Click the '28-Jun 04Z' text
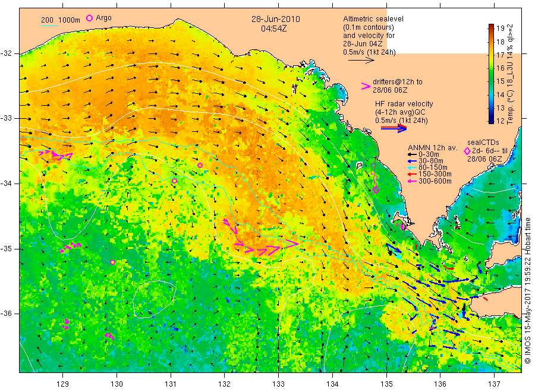Screen dimensions: 535x392 click(x=363, y=44)
